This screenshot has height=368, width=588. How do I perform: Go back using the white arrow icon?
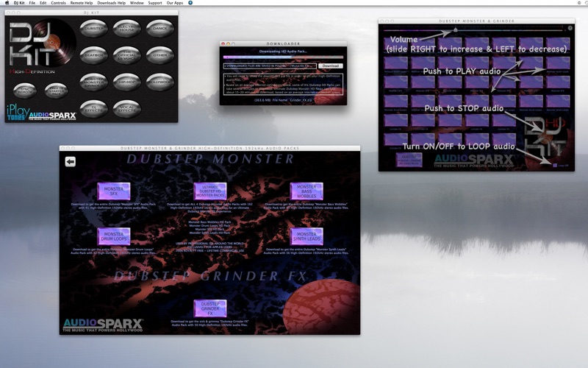point(70,161)
